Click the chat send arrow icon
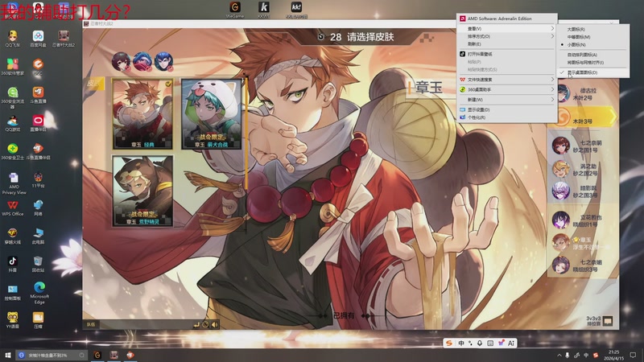The width and height of the screenshot is (644, 362). click(x=196, y=325)
